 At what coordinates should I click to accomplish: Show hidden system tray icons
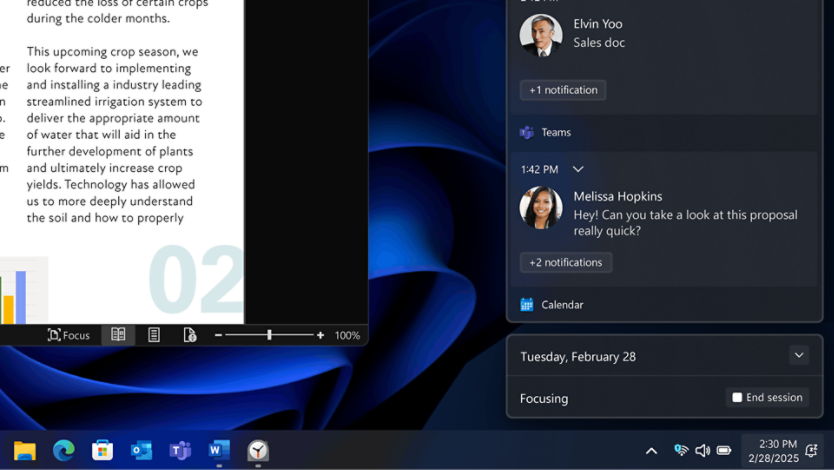(x=651, y=451)
